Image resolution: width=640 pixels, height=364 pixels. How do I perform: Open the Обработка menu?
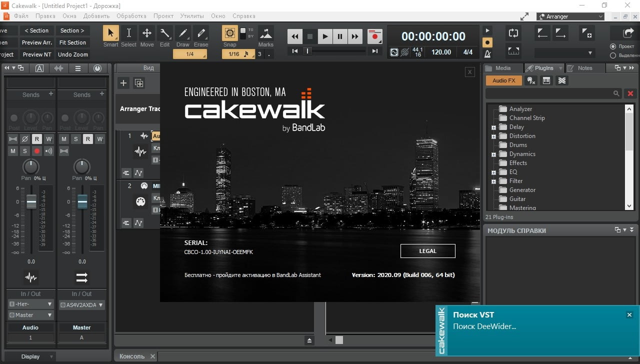click(x=131, y=16)
